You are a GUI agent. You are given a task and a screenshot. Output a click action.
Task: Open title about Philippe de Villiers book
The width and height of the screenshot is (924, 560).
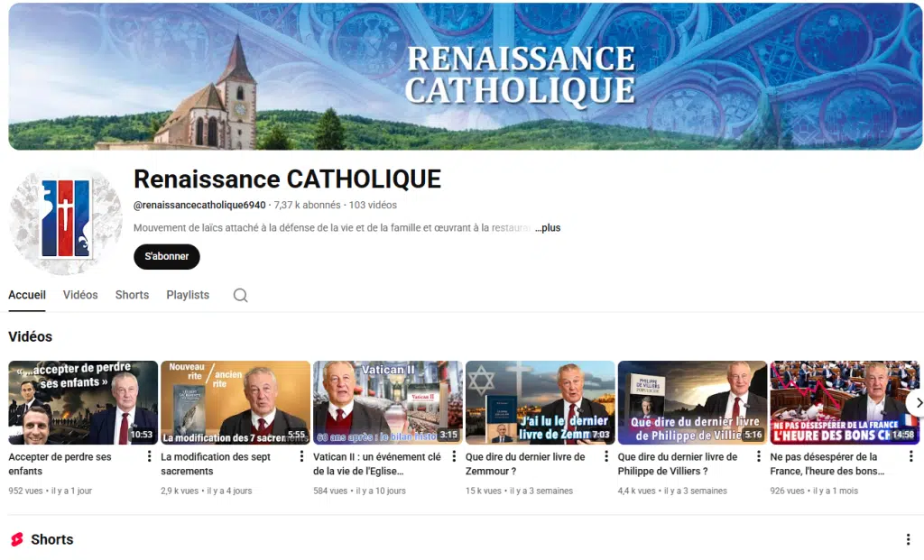coord(678,464)
